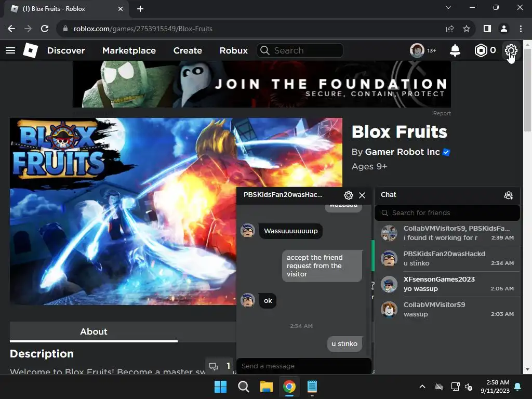Screen dimensions: 532x399
Task: Go to Marketplace
Action: point(129,50)
